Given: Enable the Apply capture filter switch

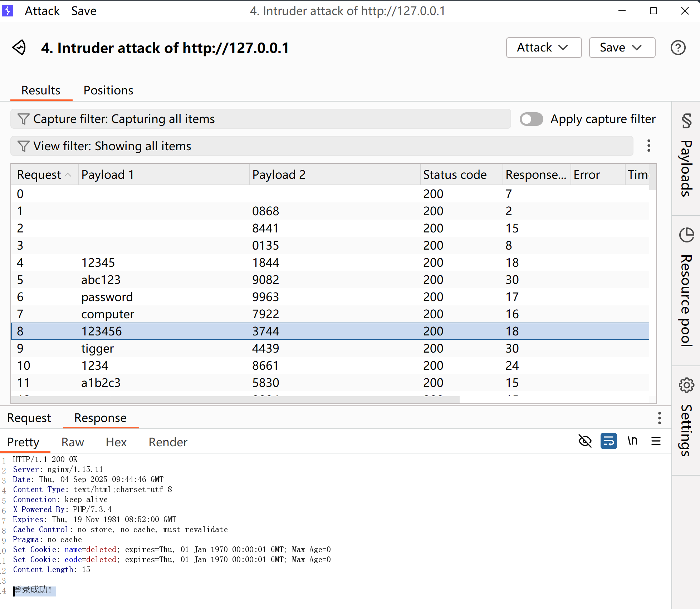Looking at the screenshot, I should (531, 119).
